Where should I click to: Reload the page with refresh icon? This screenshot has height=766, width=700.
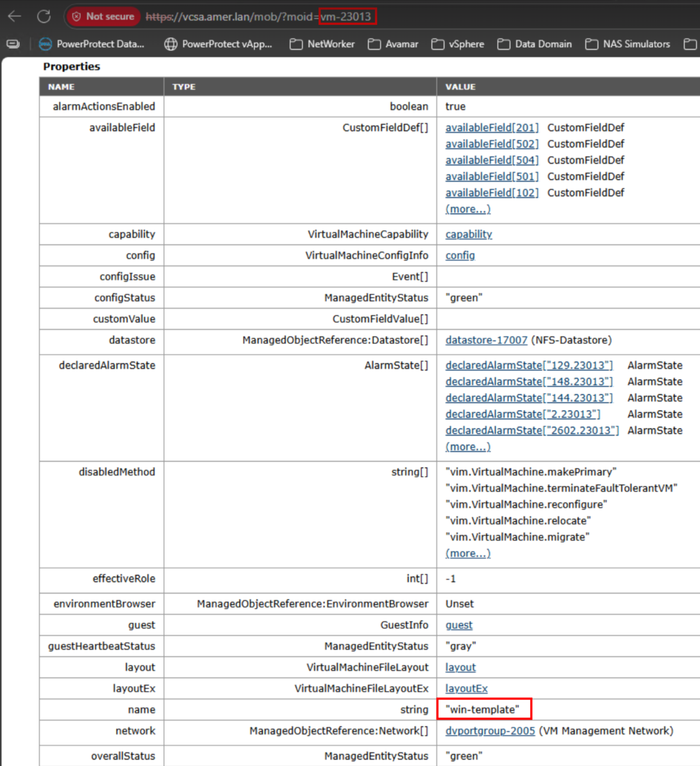coord(44,17)
